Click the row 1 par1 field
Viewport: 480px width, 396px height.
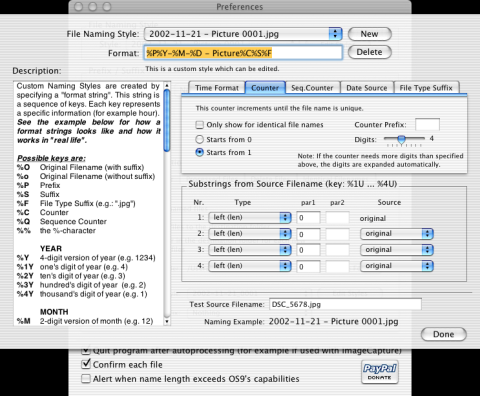coord(308,218)
